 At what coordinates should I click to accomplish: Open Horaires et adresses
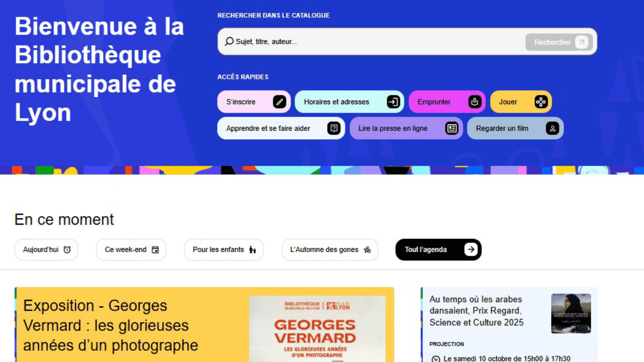pyautogui.click(x=349, y=102)
